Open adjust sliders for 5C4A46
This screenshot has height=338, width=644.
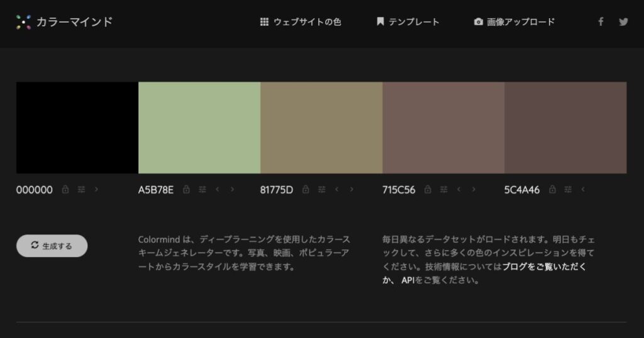[568, 189]
